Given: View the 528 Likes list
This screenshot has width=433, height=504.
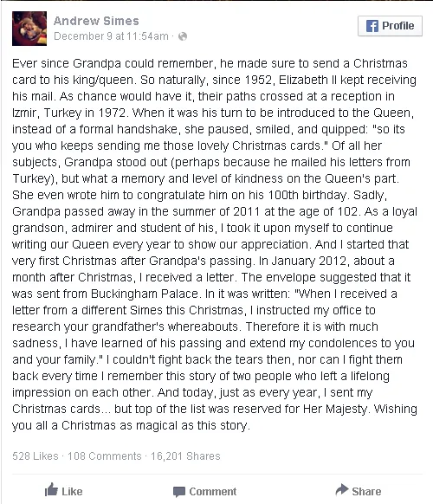Looking at the screenshot, I should [x=36, y=456].
